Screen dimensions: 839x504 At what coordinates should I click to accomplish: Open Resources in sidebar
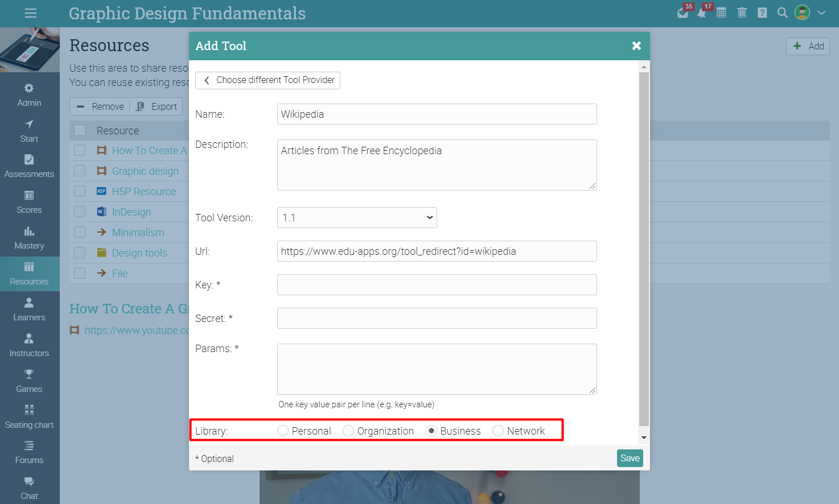[30, 274]
